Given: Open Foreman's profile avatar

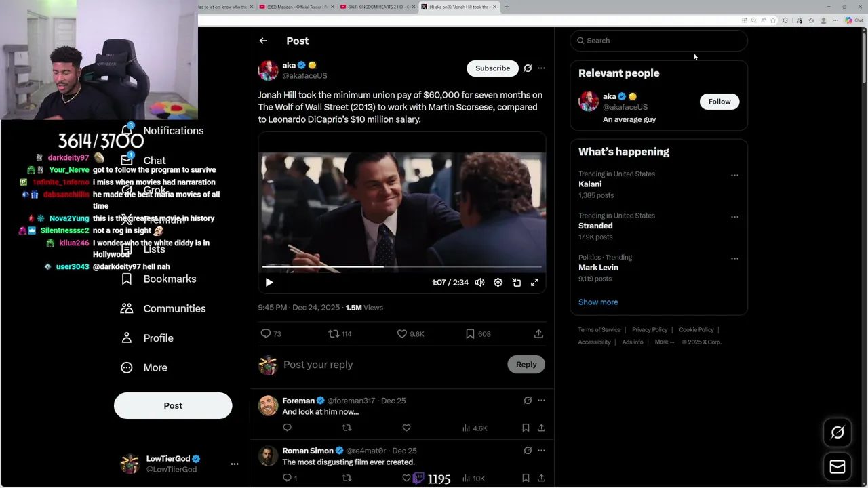Looking at the screenshot, I should (269, 405).
